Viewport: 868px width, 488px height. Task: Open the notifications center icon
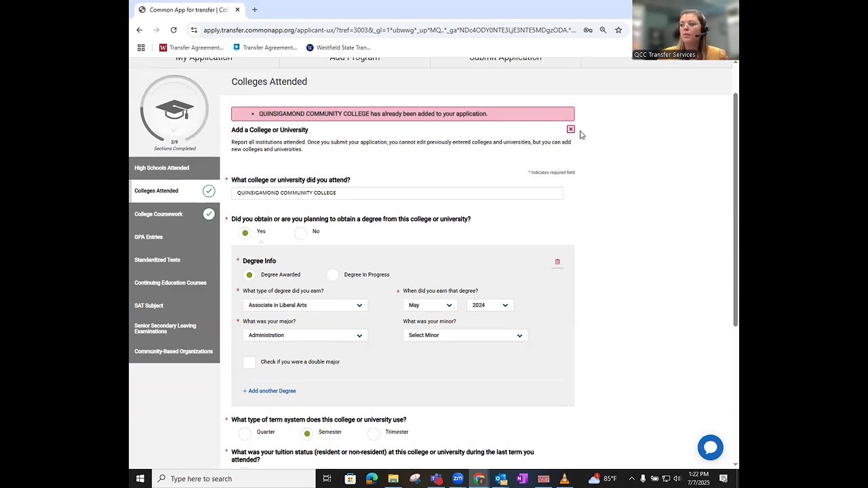click(x=724, y=479)
